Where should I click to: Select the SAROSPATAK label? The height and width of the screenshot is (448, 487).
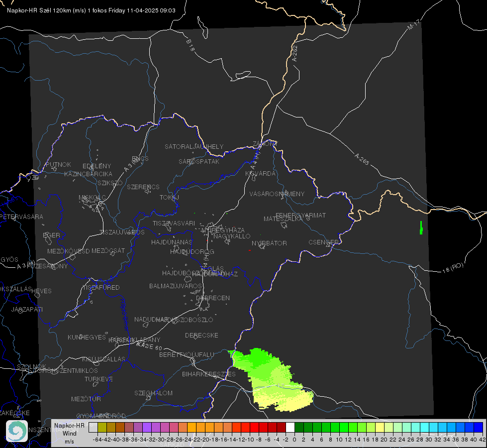pos(199,161)
